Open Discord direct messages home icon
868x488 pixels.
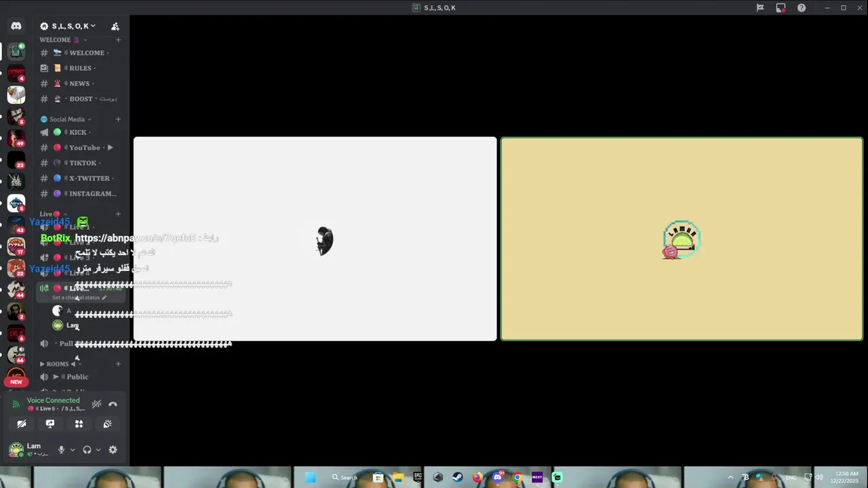16,26
